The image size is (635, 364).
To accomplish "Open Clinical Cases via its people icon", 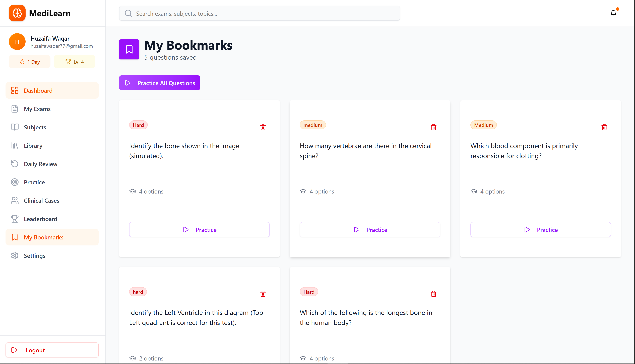I will pos(15,200).
